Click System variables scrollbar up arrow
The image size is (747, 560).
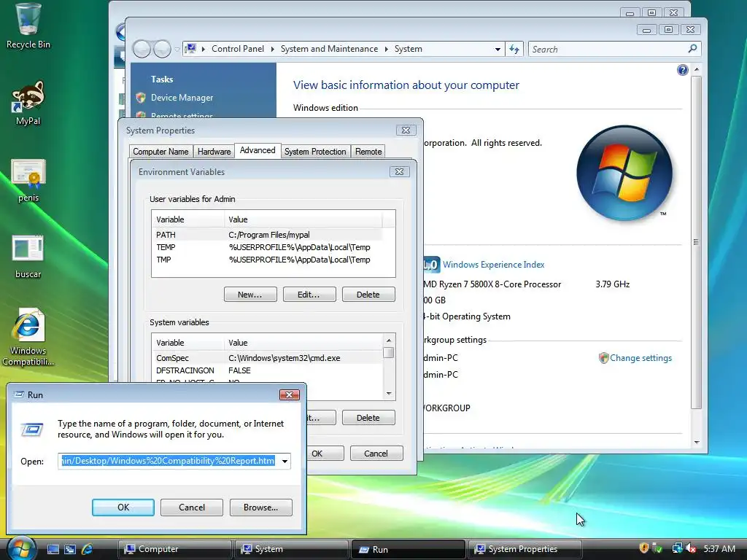389,340
